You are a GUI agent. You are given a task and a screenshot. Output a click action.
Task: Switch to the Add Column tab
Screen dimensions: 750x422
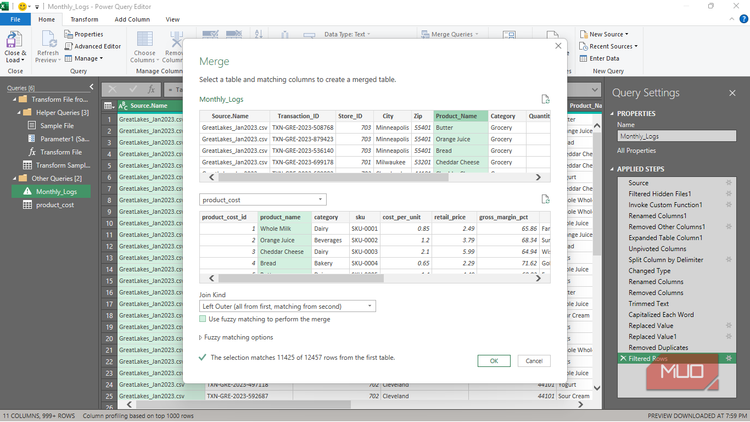(132, 20)
